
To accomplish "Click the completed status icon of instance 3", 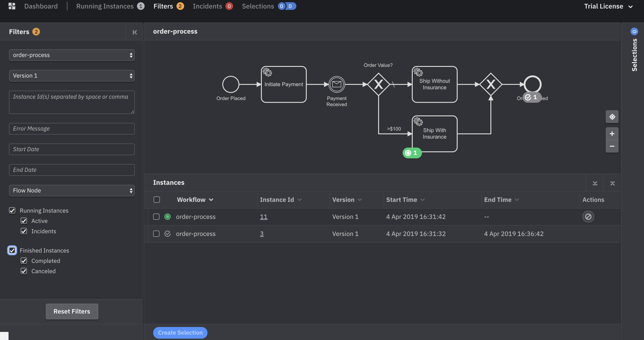I will click(x=167, y=233).
